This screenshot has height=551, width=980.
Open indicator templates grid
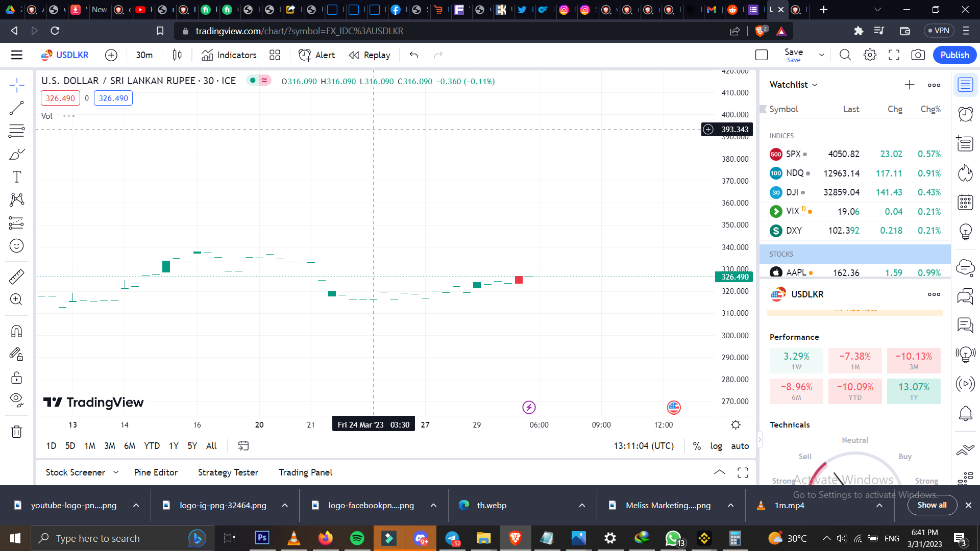coord(275,55)
